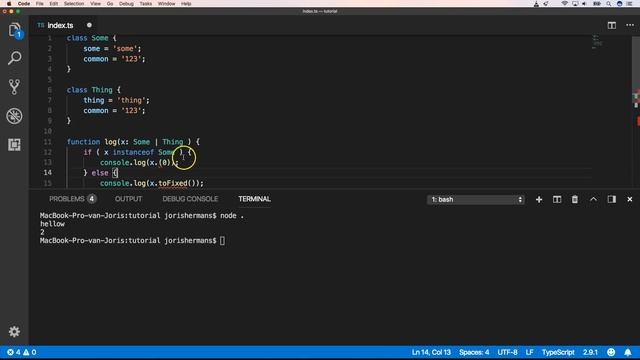Click 'UTF-8' encoding in status bar

point(507,352)
